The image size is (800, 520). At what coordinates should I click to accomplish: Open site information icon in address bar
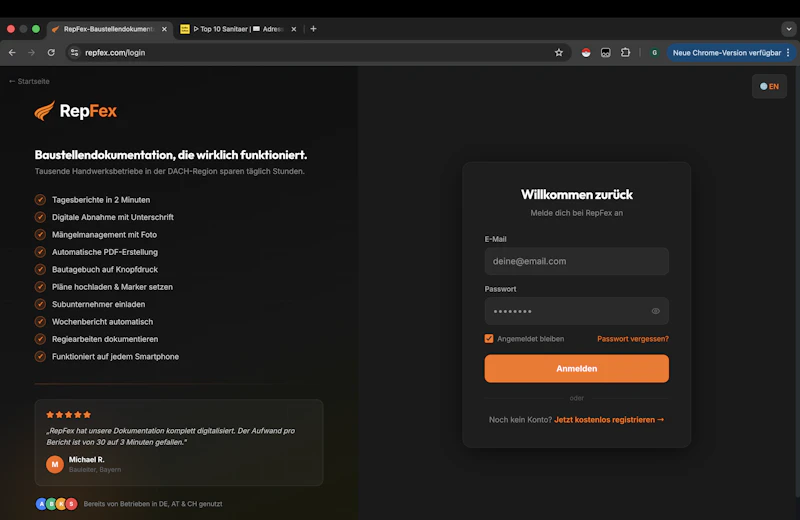pyautogui.click(x=74, y=53)
